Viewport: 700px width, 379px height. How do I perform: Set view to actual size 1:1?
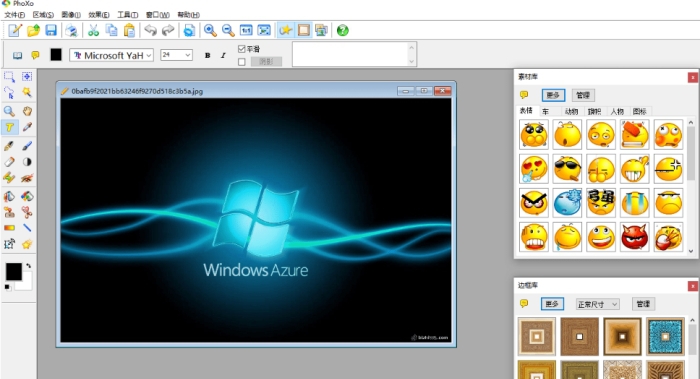246,30
